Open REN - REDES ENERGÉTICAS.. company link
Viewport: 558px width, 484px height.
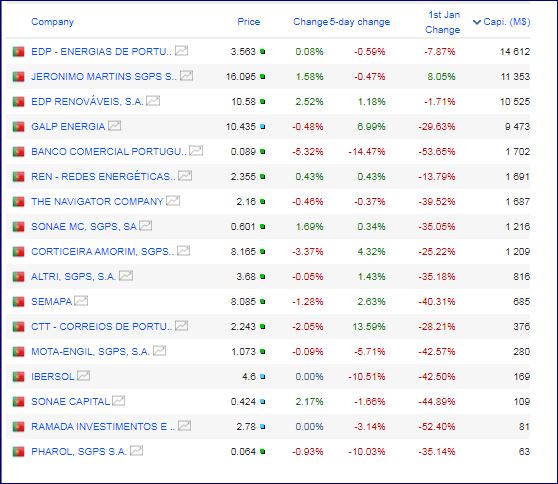point(103,177)
